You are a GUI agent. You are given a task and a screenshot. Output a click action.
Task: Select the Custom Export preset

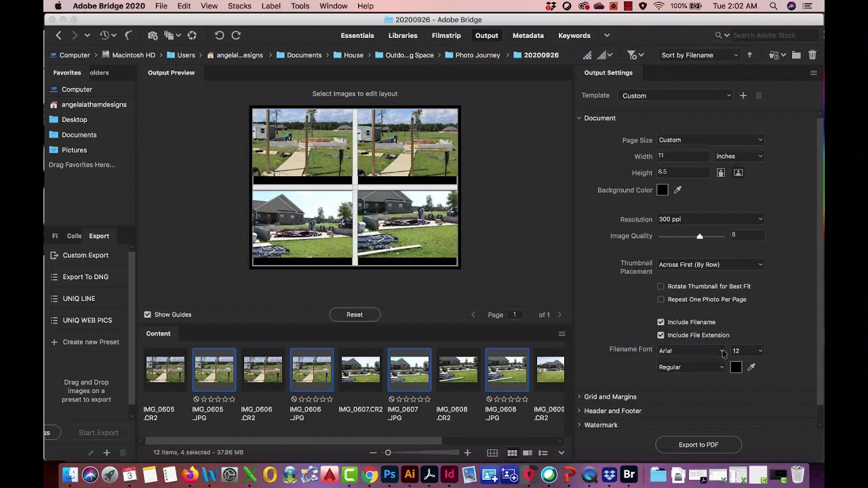click(85, 255)
